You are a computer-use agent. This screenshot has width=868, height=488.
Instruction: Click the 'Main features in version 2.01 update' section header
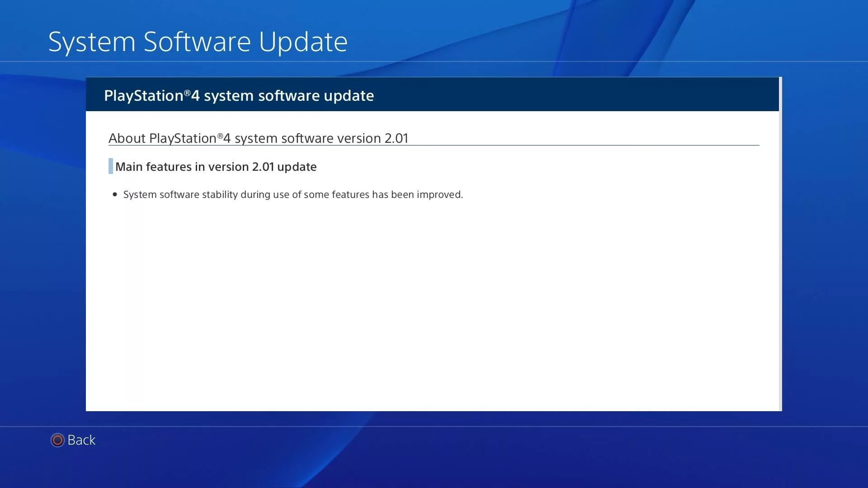coord(216,166)
